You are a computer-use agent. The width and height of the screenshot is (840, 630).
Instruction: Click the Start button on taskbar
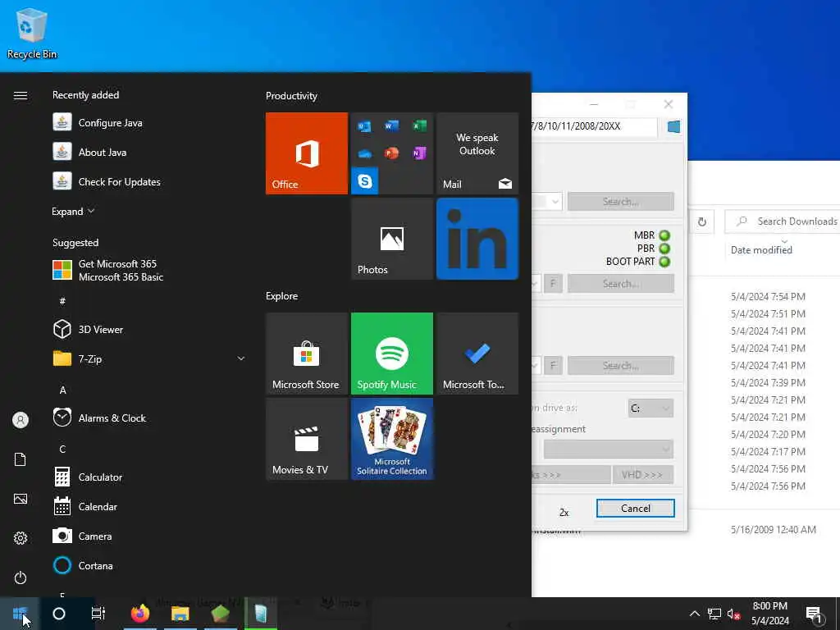(20, 614)
